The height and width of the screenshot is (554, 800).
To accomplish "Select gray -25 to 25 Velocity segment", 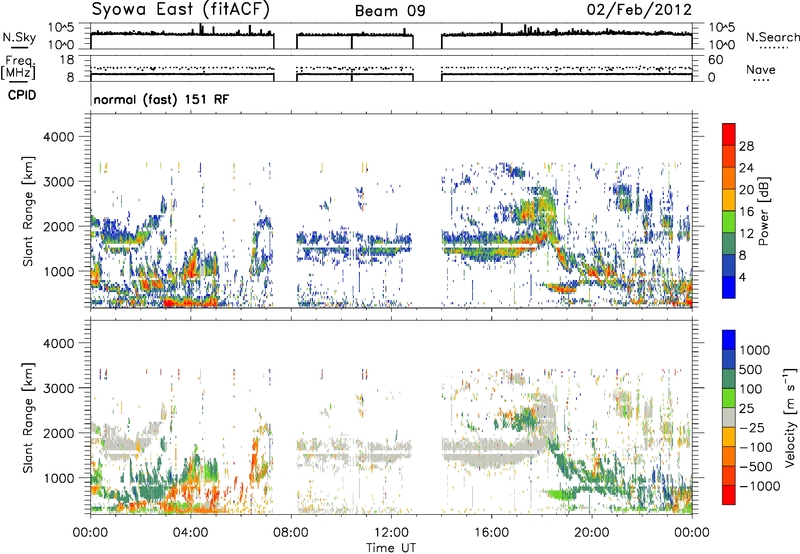I will pyautogui.click(x=729, y=417).
